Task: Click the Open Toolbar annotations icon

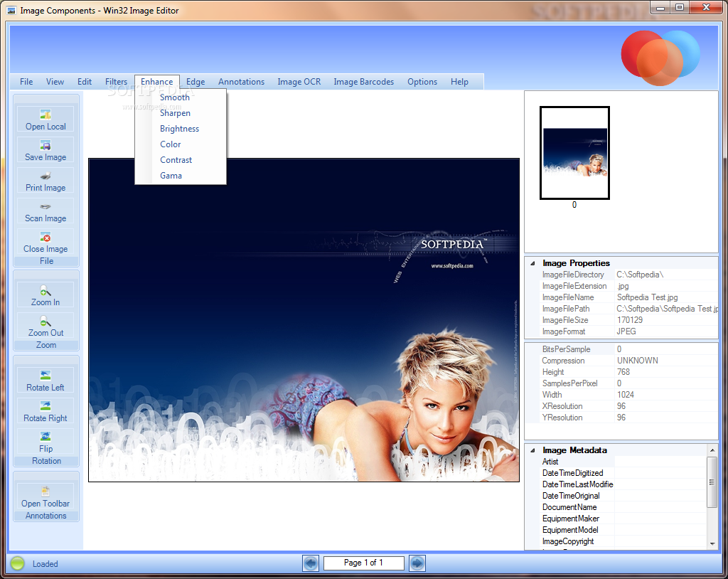Action: point(45,492)
